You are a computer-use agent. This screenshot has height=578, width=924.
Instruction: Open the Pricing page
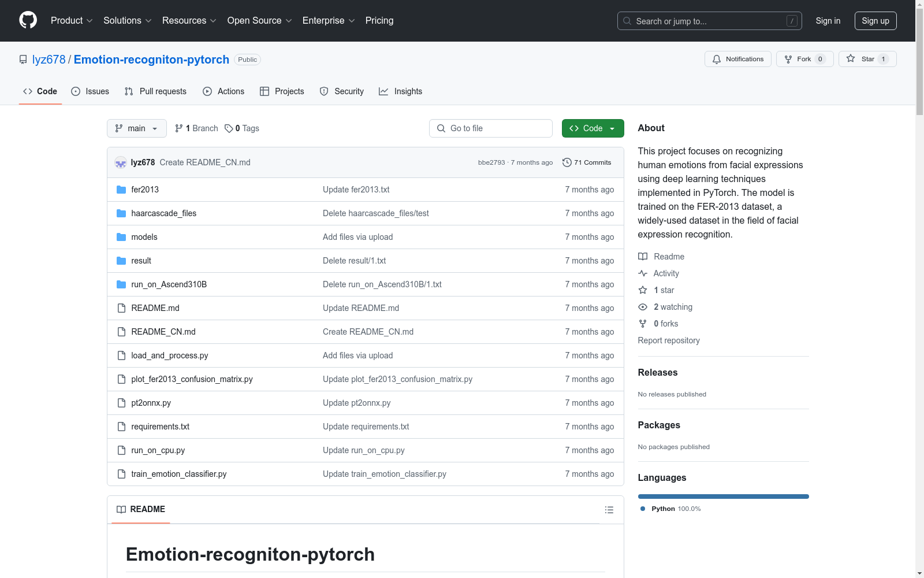click(x=379, y=20)
